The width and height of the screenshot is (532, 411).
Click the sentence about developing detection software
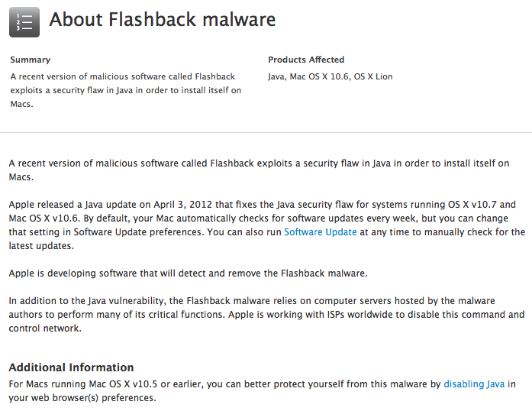(188, 273)
